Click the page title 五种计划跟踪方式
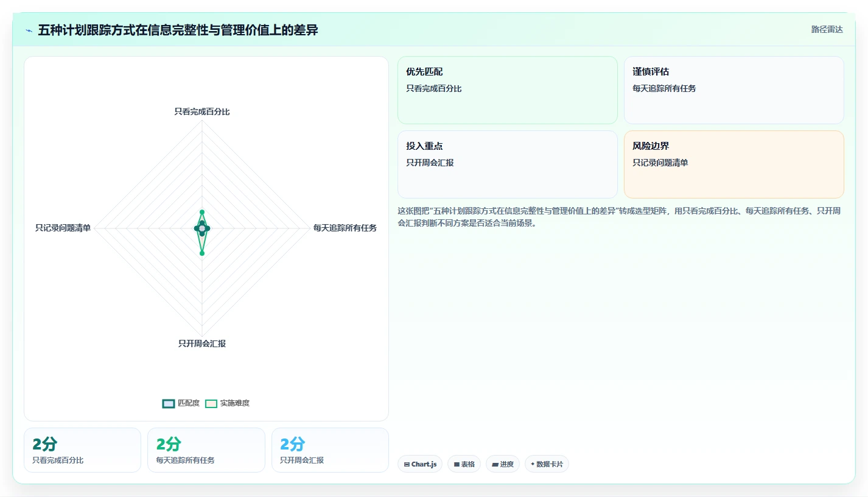 coord(178,30)
